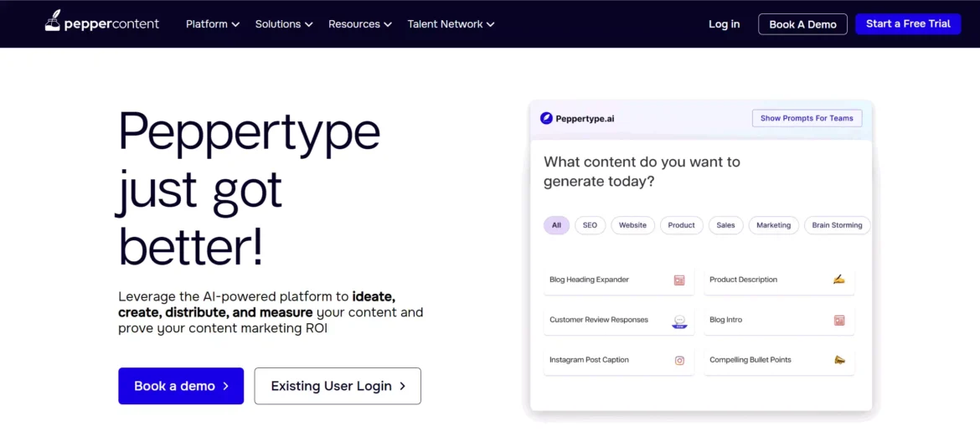This screenshot has width=980, height=447.
Task: Open the Compelling Bullet Points card
Action: point(779,360)
